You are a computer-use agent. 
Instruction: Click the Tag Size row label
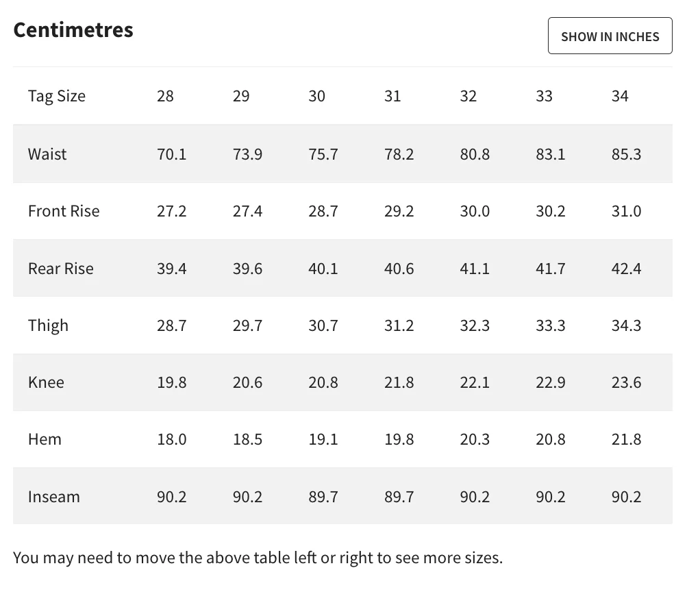pyautogui.click(x=57, y=96)
